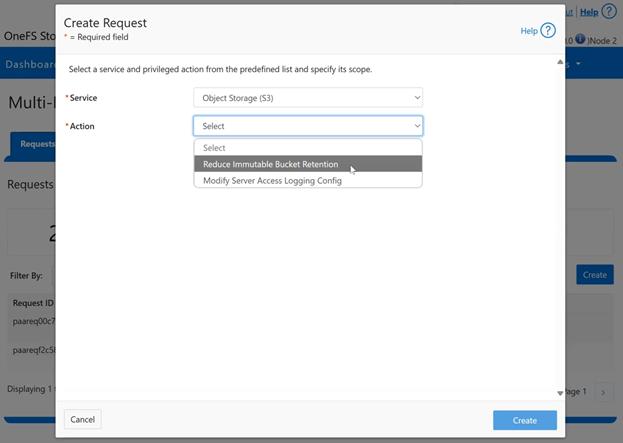Collapse the Action dropdown via its chevron
Viewport: 623px width, 443px height.
[x=417, y=126]
